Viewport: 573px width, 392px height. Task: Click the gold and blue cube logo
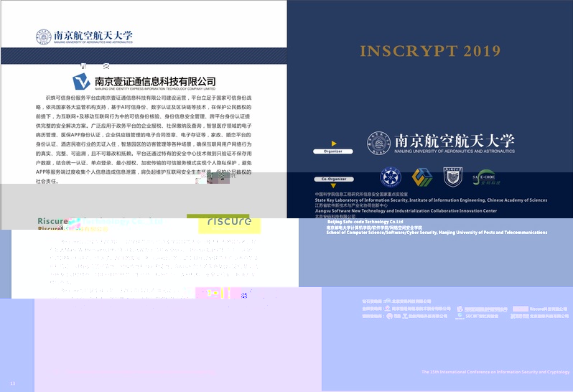pos(422,177)
